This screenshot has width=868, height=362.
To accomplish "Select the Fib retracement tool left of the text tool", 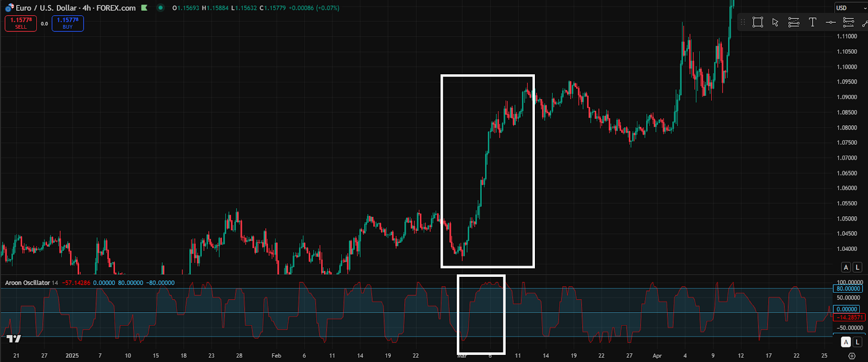I will [x=794, y=22].
